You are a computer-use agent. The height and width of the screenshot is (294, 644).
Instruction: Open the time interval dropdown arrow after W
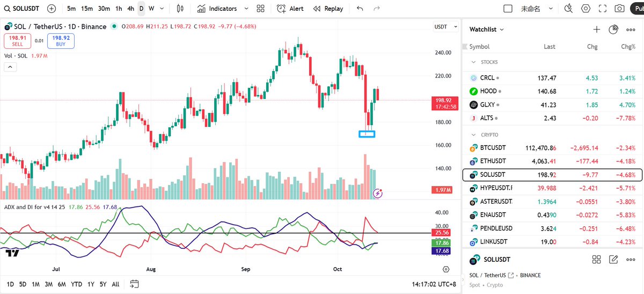pyautogui.click(x=163, y=9)
